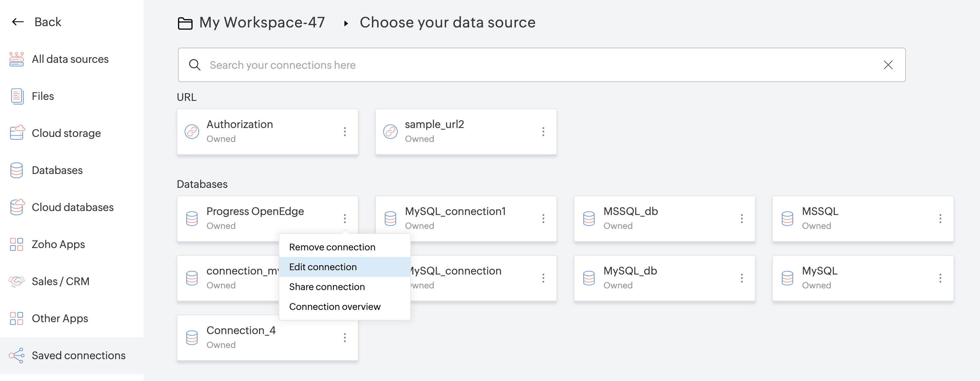Image resolution: width=980 pixels, height=381 pixels.
Task: Select Saved connections in sidebar
Action: click(x=78, y=355)
